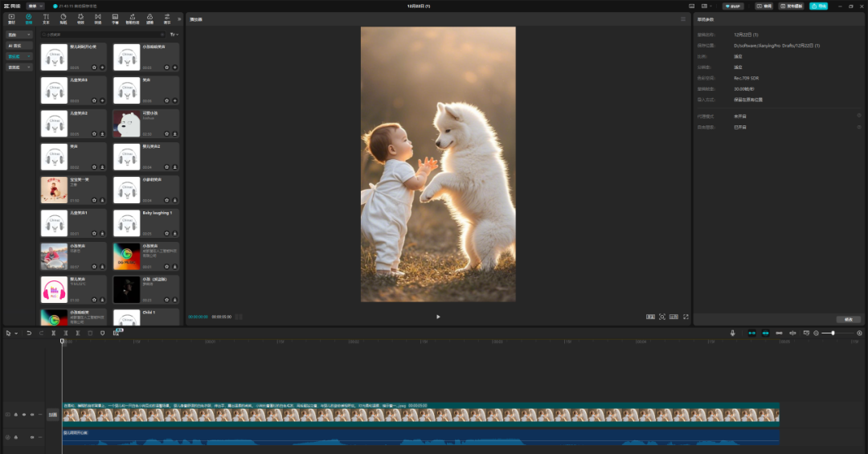
Task: Expand more tabs with double chevron
Action: point(179,18)
